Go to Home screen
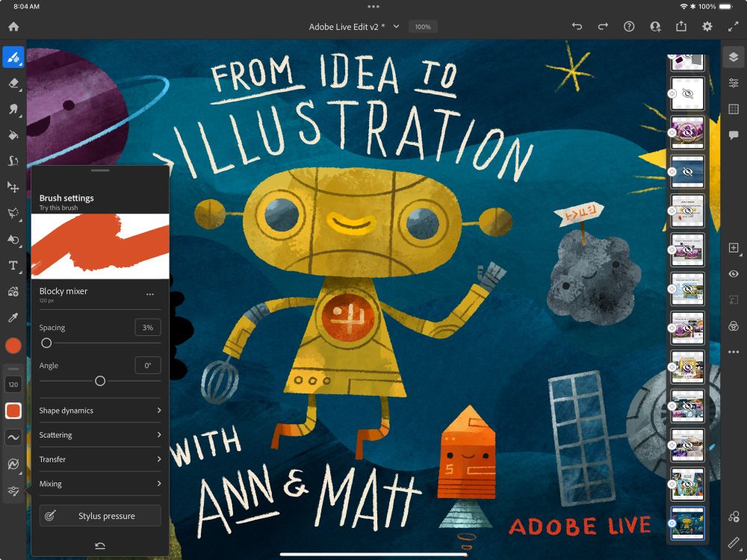This screenshot has width=747, height=560. tap(13, 27)
